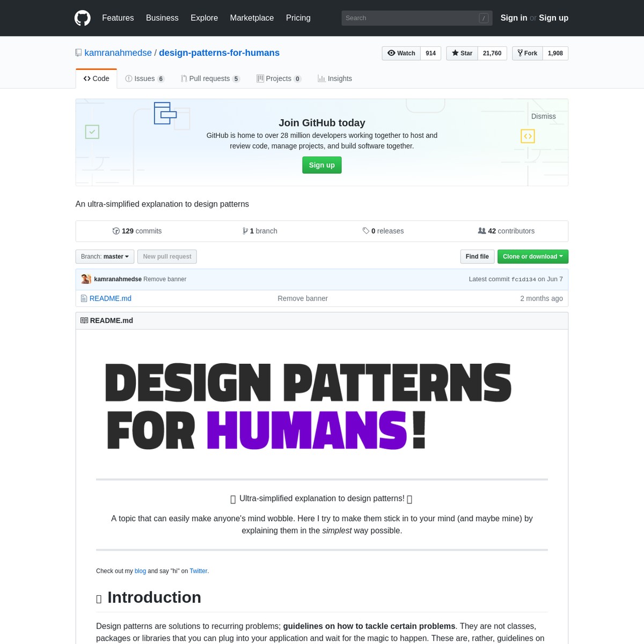Open the Twitter link
This screenshot has height=644, width=644.
(x=199, y=571)
